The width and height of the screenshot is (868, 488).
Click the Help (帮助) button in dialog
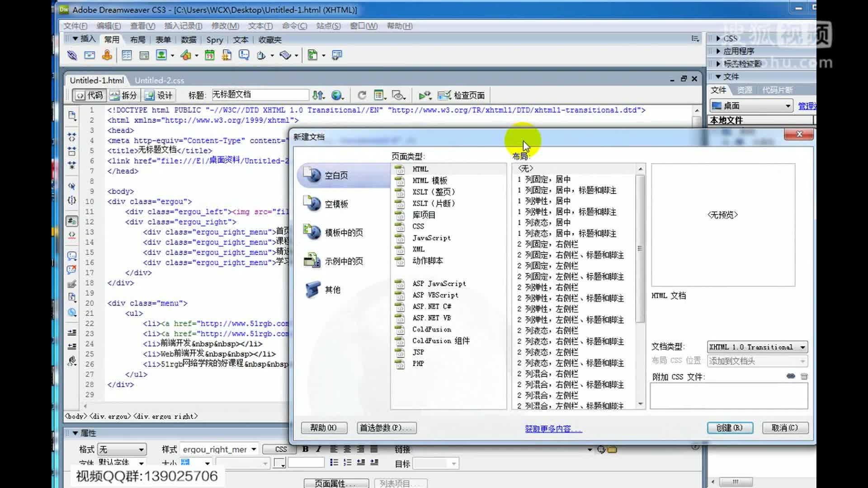pos(324,428)
